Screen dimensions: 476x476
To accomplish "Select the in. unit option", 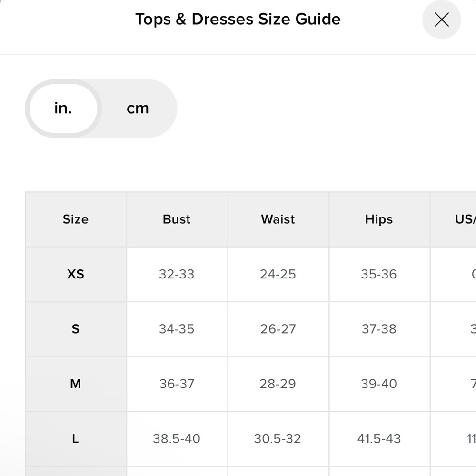I will pos(63,109).
